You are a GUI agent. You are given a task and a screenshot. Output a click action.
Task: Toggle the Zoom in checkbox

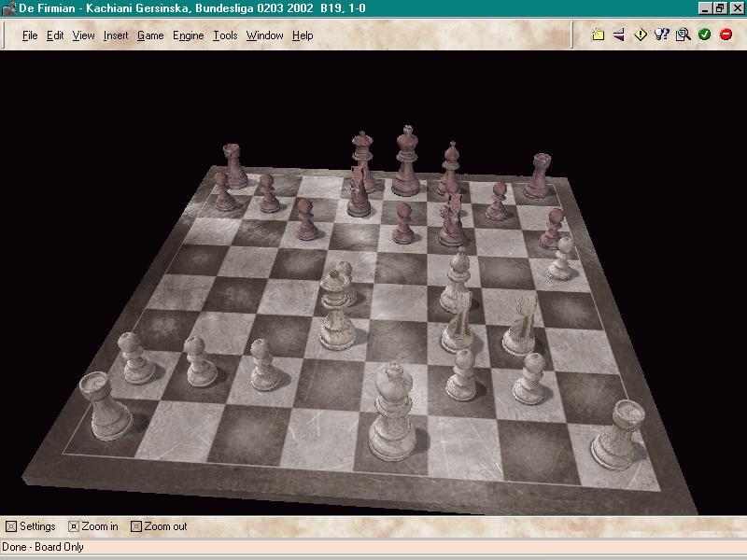(74, 526)
